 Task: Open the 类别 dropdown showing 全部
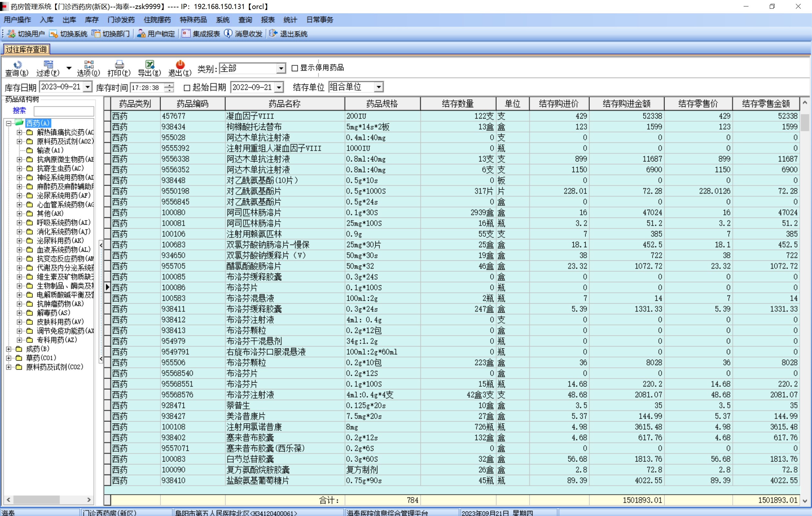point(281,68)
